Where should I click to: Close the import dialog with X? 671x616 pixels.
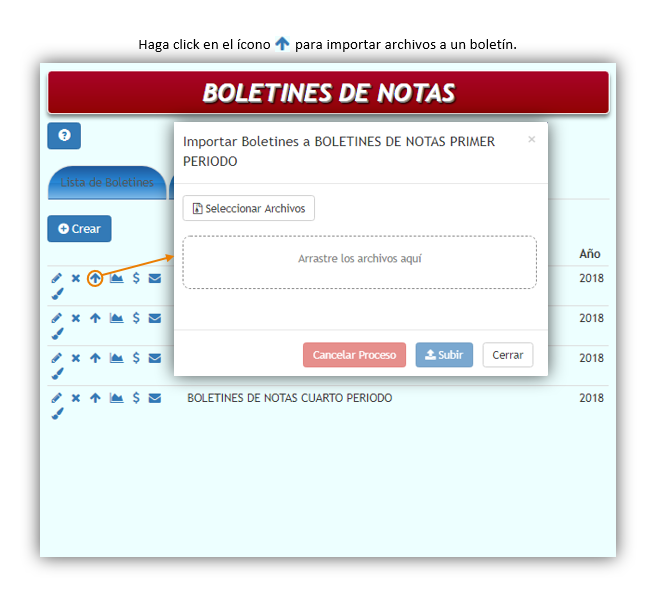[x=531, y=139]
